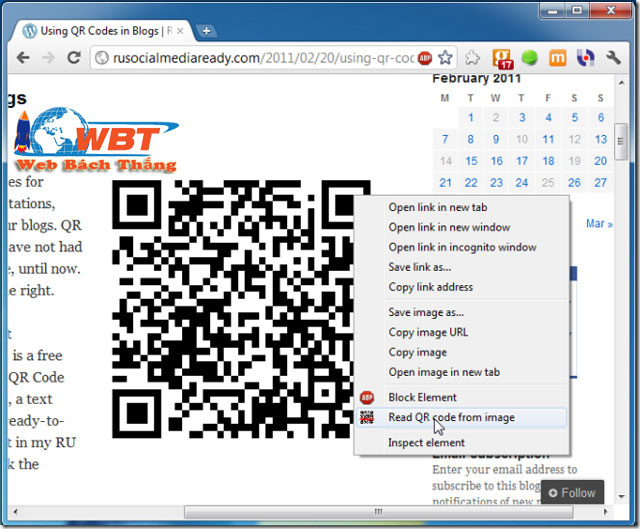Open calendar date 23
Screen dimensions: 640x529
pos(496,182)
